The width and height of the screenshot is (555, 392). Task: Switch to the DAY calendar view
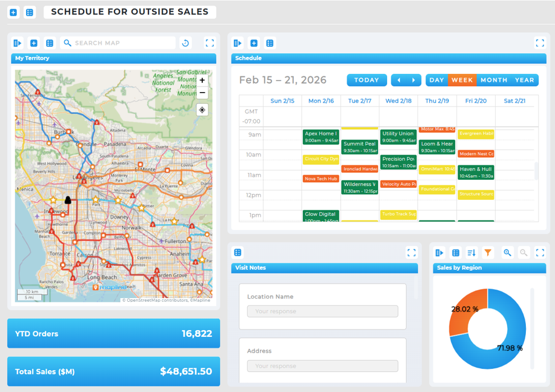[x=436, y=79]
